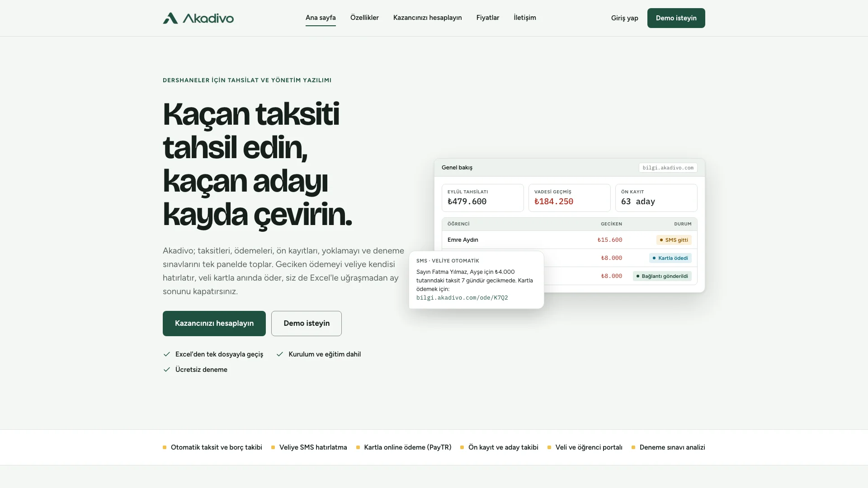Click Veliye SMS hatırlatma feature text
The width and height of the screenshot is (868, 488).
point(313,447)
